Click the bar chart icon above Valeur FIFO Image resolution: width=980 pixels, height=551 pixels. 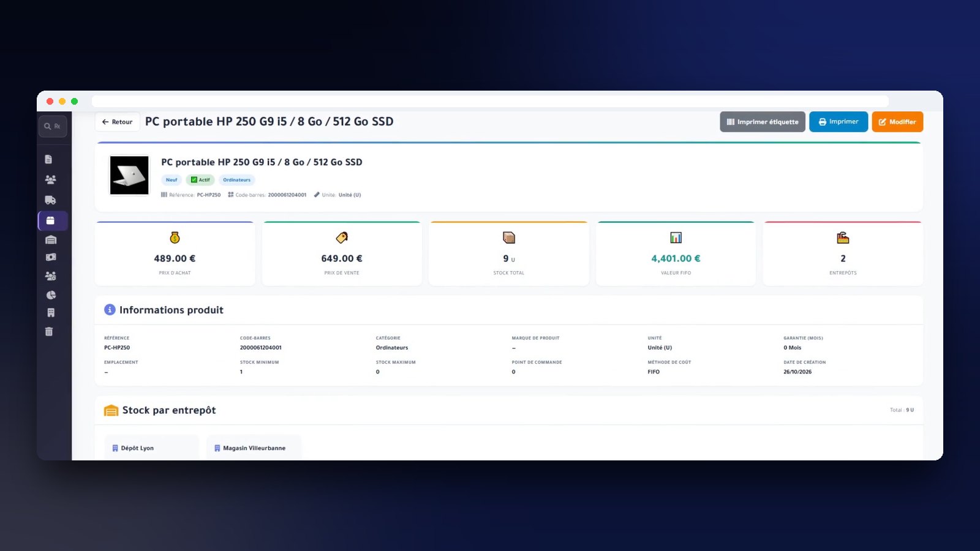click(x=676, y=238)
